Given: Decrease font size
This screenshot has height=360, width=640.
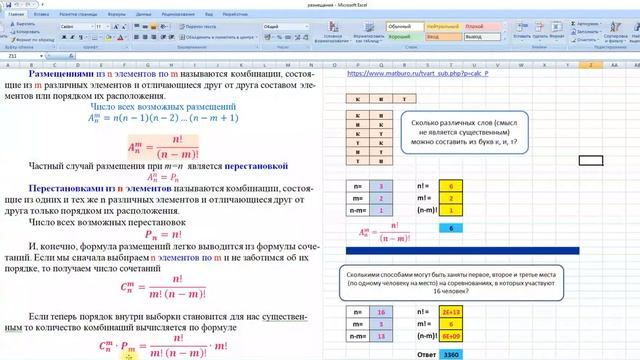Looking at the screenshot, I should coord(124,27).
